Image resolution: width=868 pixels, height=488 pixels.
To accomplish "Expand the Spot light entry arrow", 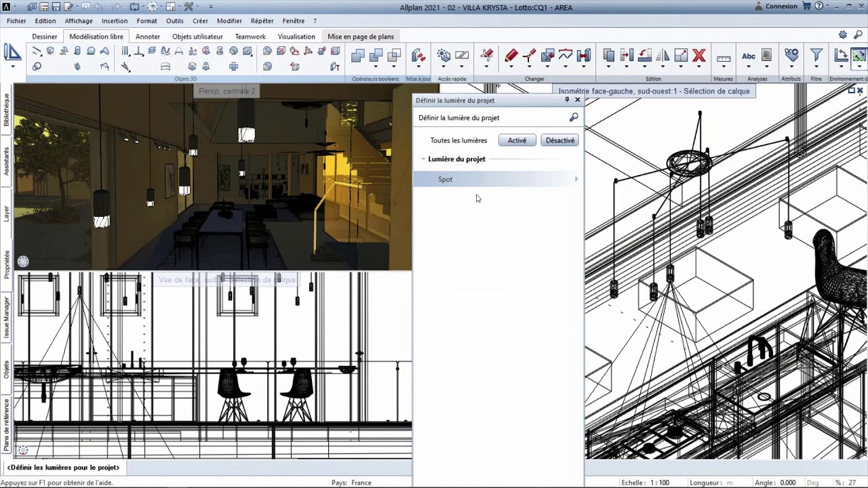I will (x=576, y=179).
